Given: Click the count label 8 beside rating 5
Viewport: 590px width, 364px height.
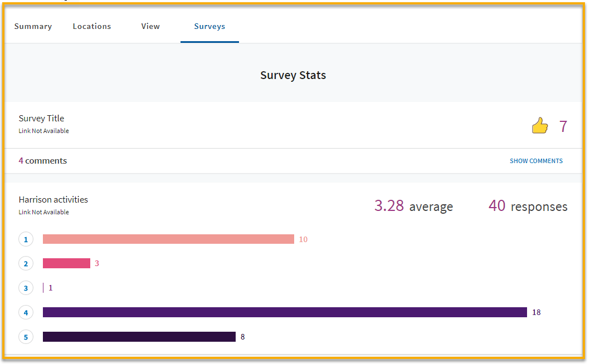Looking at the screenshot, I should pos(243,337).
